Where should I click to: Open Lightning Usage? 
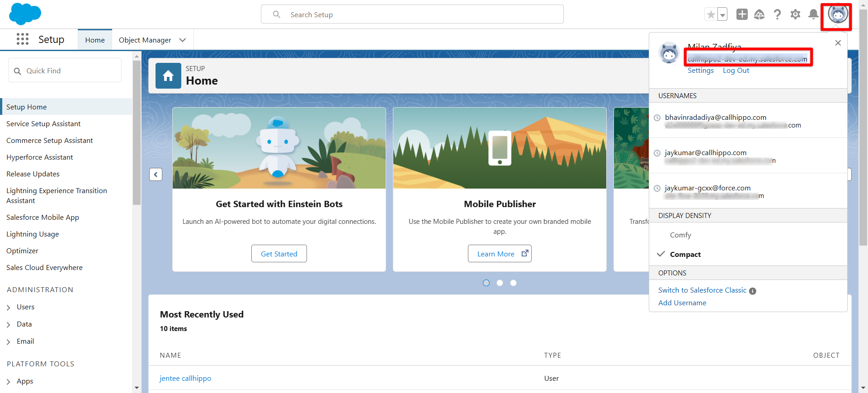coord(33,234)
